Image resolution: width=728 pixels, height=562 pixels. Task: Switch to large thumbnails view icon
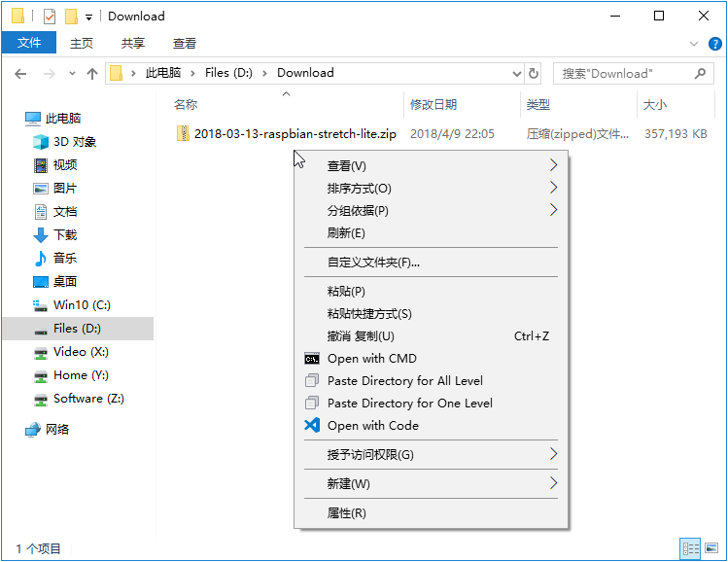[x=711, y=549]
